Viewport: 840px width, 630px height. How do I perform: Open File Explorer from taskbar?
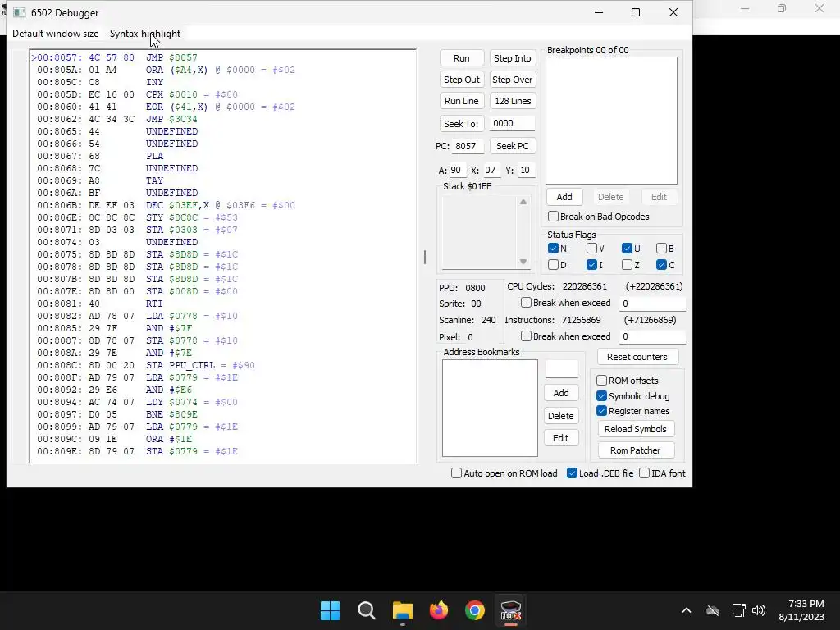pyautogui.click(x=402, y=610)
